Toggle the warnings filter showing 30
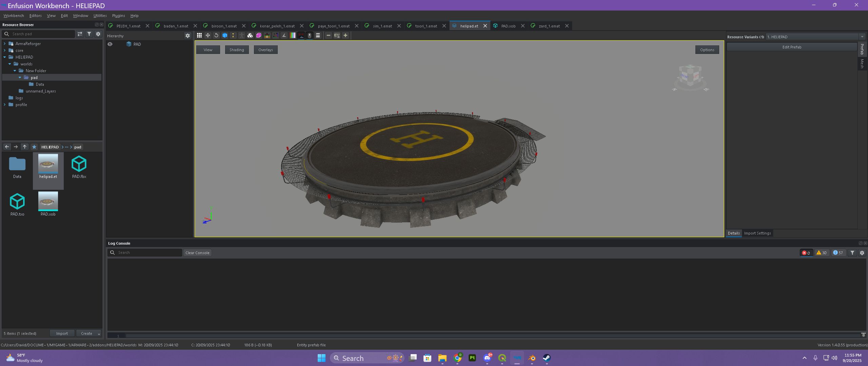This screenshot has height=366, width=868. (822, 253)
